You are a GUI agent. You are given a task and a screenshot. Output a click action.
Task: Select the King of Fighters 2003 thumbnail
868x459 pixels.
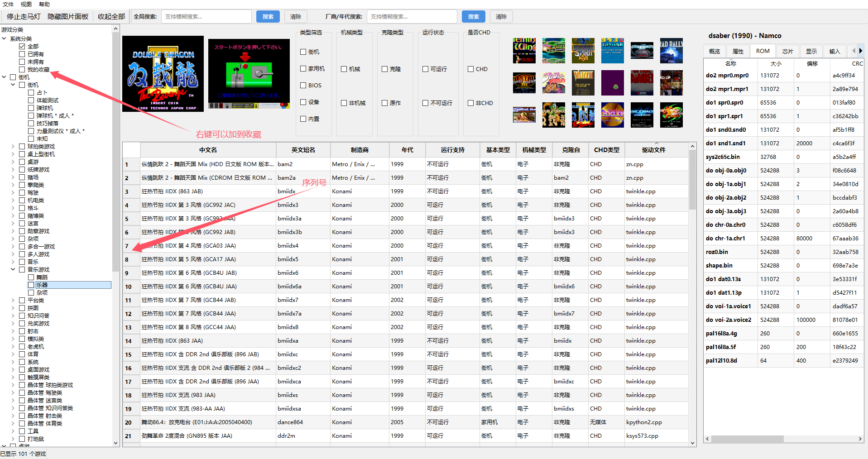(671, 115)
